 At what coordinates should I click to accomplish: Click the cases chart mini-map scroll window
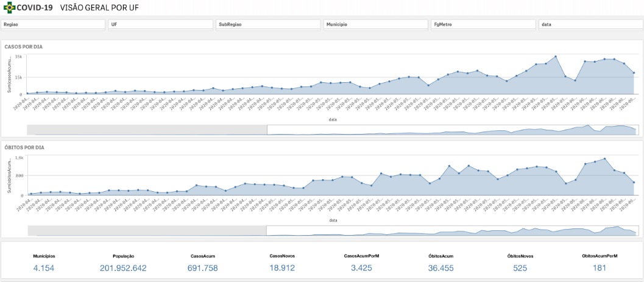point(451,129)
